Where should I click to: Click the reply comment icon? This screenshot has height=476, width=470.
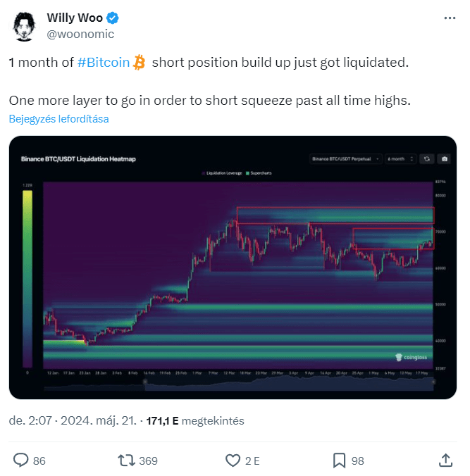tap(21, 461)
